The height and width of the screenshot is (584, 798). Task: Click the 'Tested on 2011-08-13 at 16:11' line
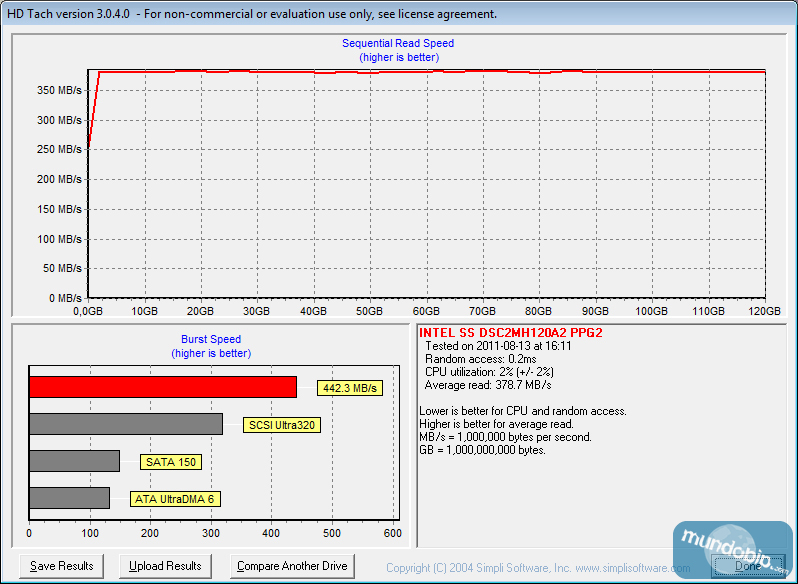coord(498,346)
